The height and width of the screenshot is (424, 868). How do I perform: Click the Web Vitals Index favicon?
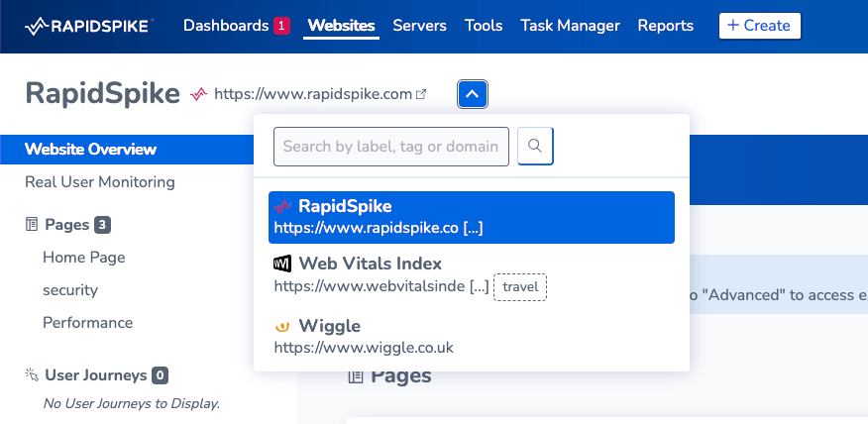[x=282, y=264]
